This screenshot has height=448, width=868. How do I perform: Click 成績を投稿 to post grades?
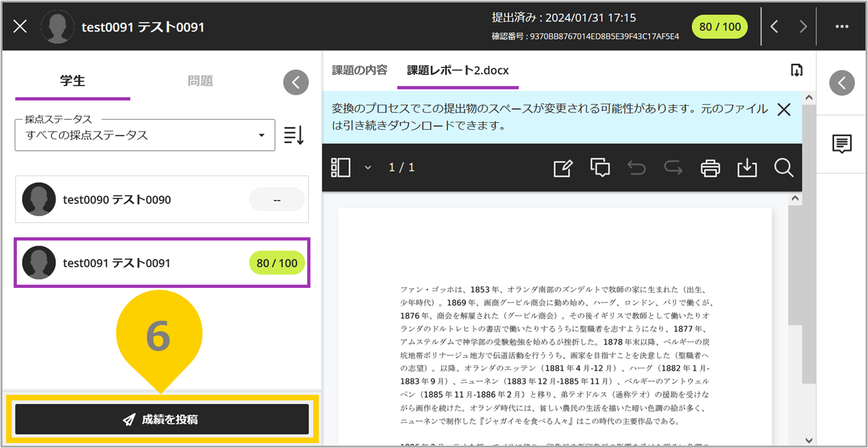click(162, 420)
